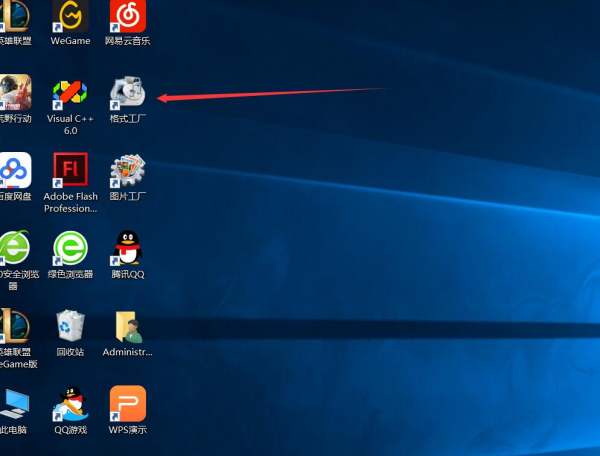Select the 格式工厂 shortcut icon
This screenshot has width=600, height=456.
128,93
